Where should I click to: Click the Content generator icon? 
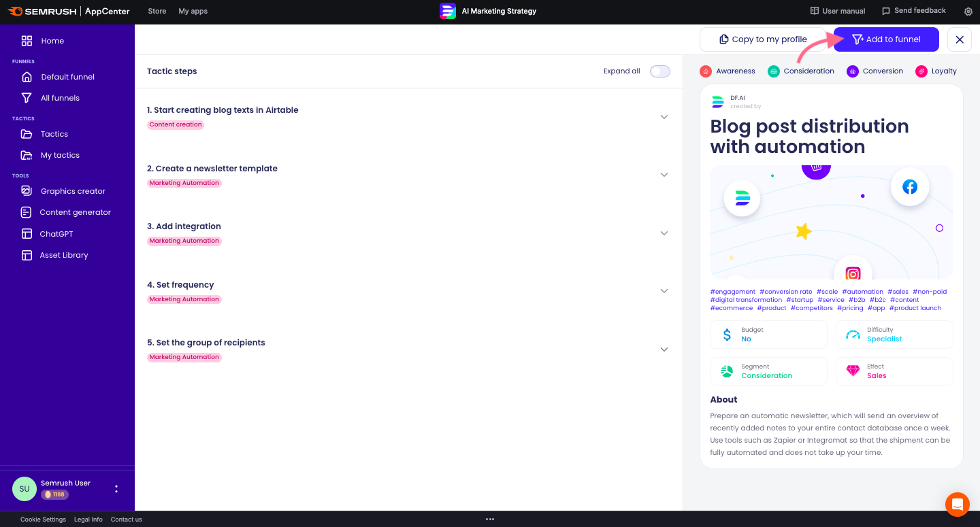point(27,212)
